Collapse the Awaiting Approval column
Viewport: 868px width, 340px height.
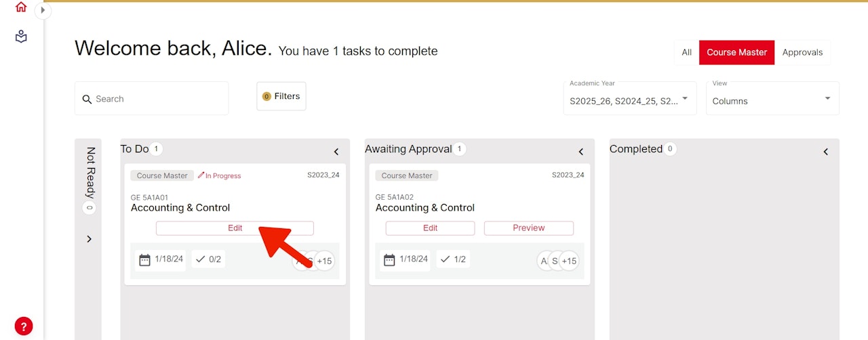581,152
